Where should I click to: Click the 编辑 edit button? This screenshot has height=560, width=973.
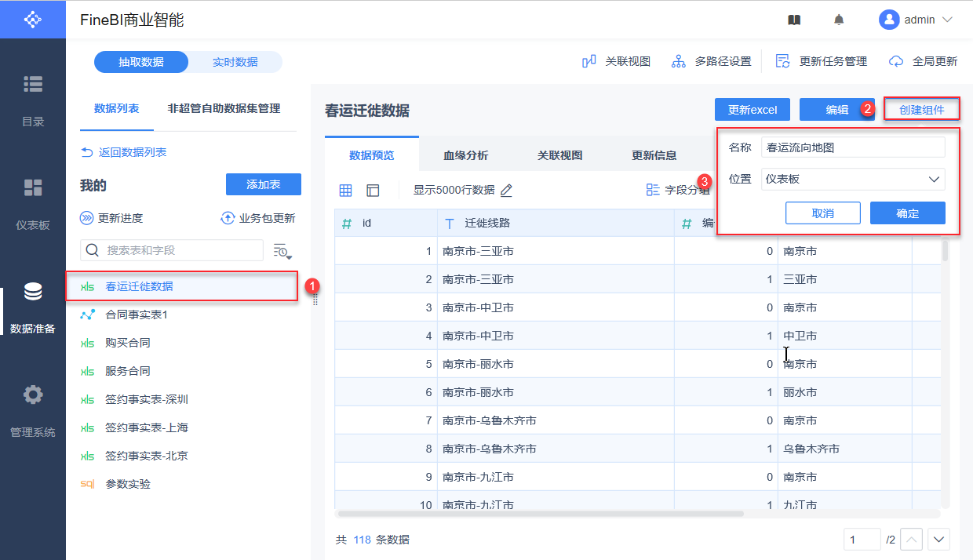[x=837, y=110]
